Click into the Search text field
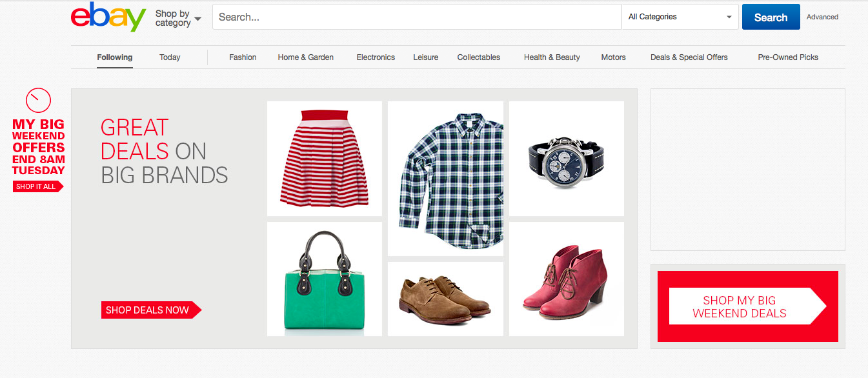 [x=416, y=17]
